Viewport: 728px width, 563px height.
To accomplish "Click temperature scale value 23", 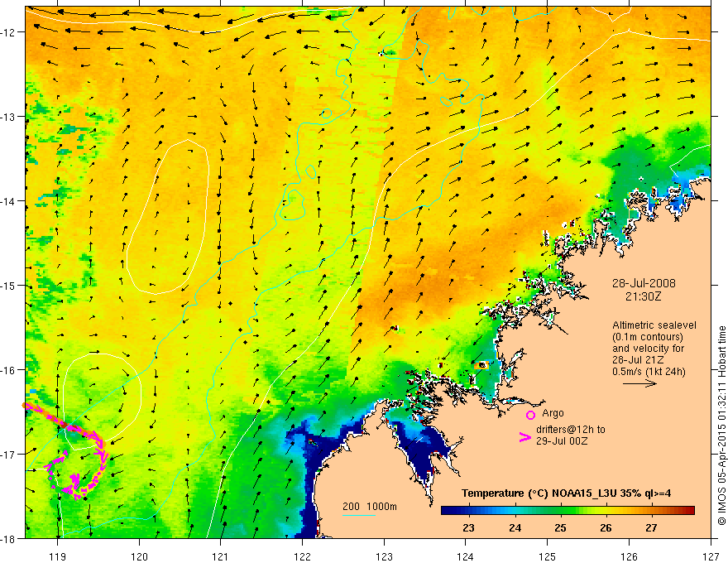I will click(468, 527).
